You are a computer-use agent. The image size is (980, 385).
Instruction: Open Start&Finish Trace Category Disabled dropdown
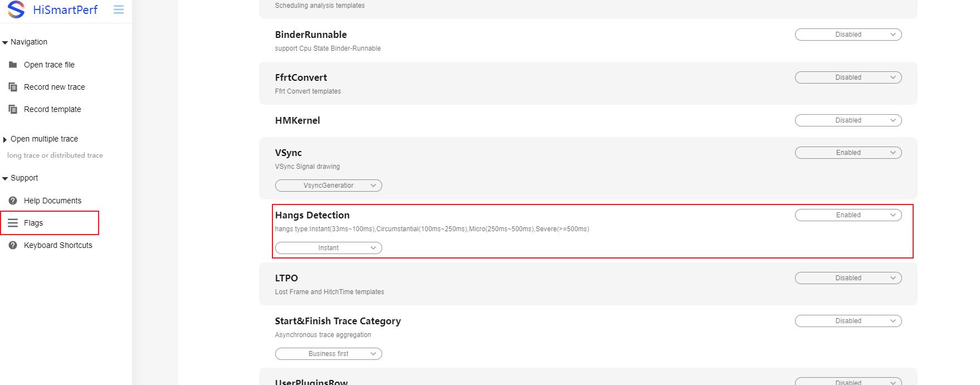point(848,321)
